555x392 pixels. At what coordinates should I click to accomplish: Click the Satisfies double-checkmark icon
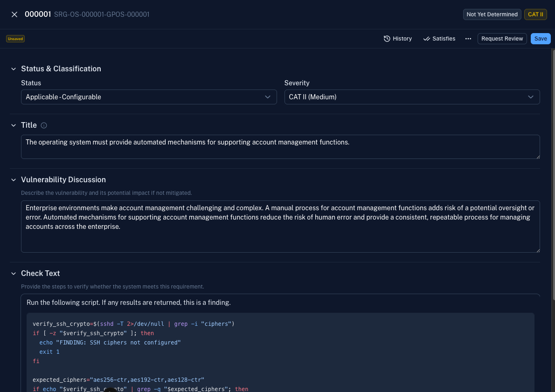coord(426,39)
